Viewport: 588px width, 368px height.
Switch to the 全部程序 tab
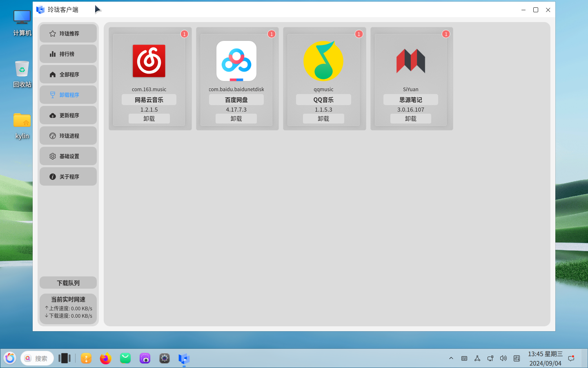(x=68, y=74)
